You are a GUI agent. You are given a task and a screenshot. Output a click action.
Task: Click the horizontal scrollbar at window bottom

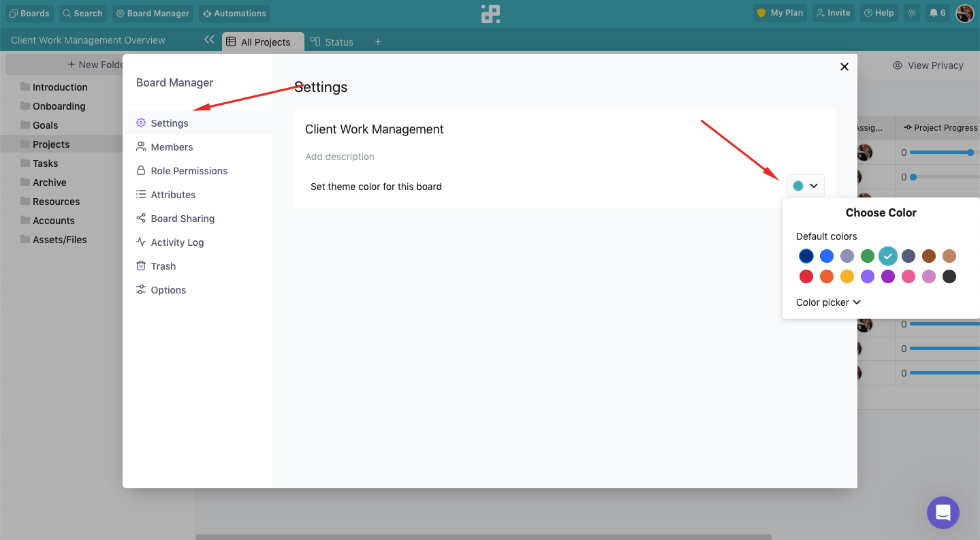[484, 537]
